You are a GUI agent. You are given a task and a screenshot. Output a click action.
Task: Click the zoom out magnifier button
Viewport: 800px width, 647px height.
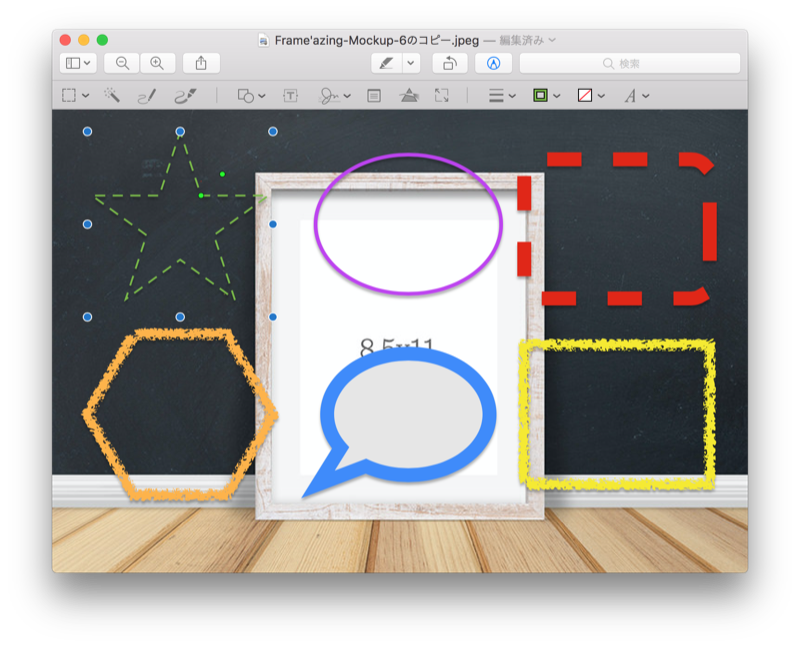pyautogui.click(x=122, y=63)
